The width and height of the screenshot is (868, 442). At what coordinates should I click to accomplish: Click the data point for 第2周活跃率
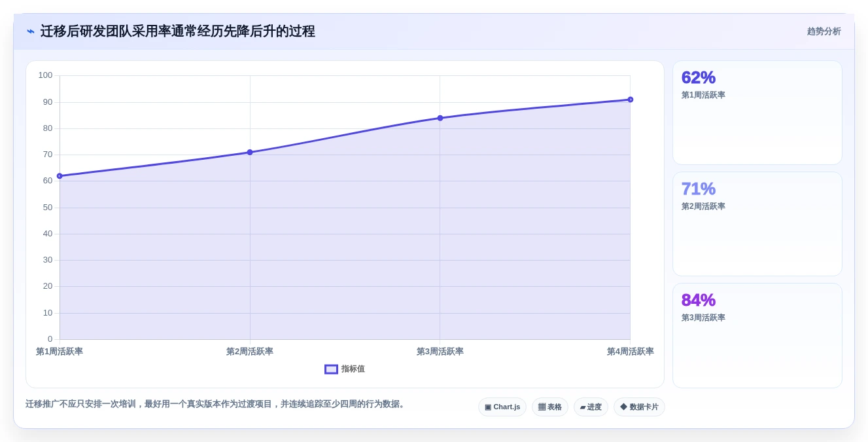coord(250,153)
